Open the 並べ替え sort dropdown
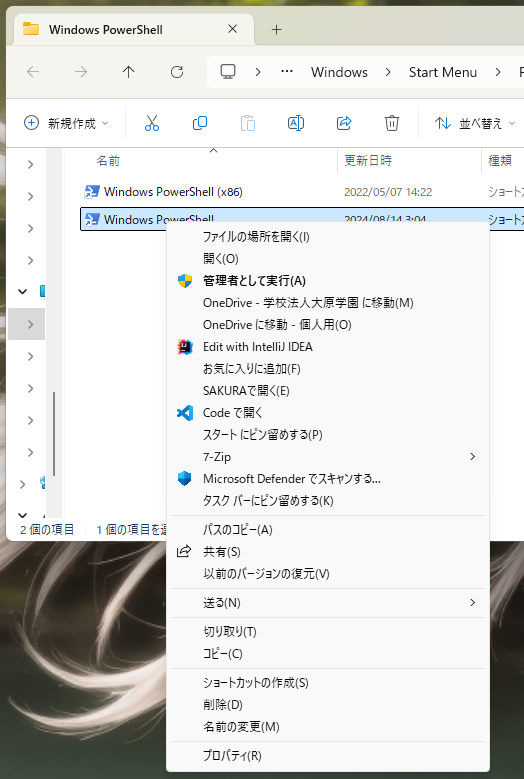 coord(474,123)
